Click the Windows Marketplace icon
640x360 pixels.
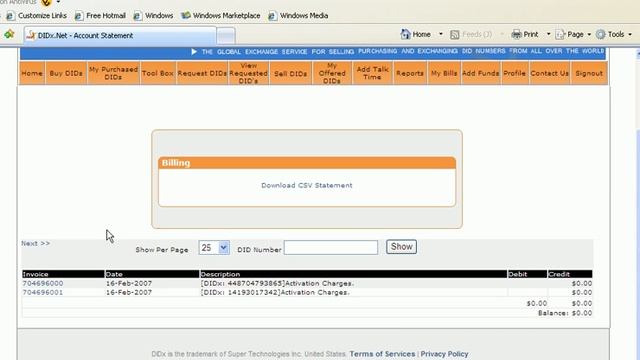(186, 16)
